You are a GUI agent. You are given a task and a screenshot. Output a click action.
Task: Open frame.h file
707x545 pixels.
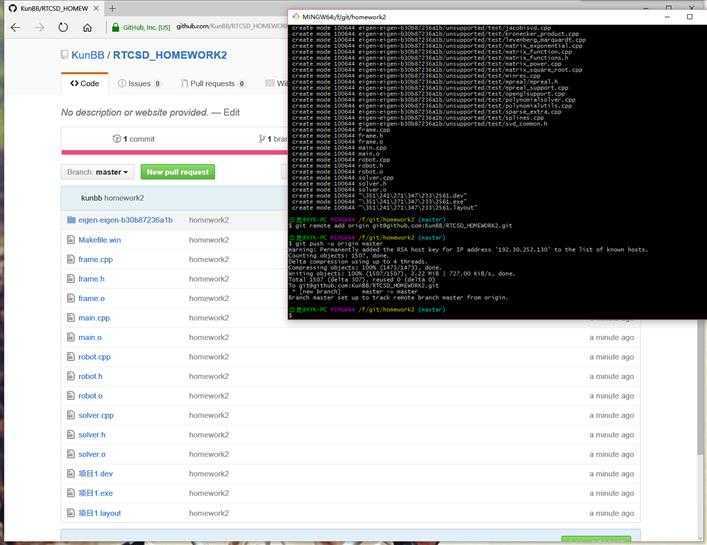(91, 279)
